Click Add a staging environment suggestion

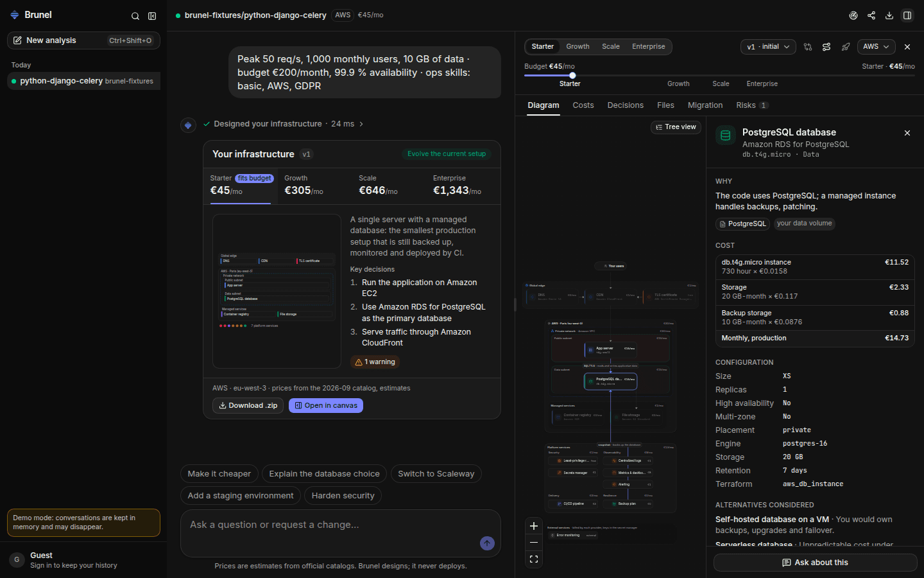click(x=241, y=496)
